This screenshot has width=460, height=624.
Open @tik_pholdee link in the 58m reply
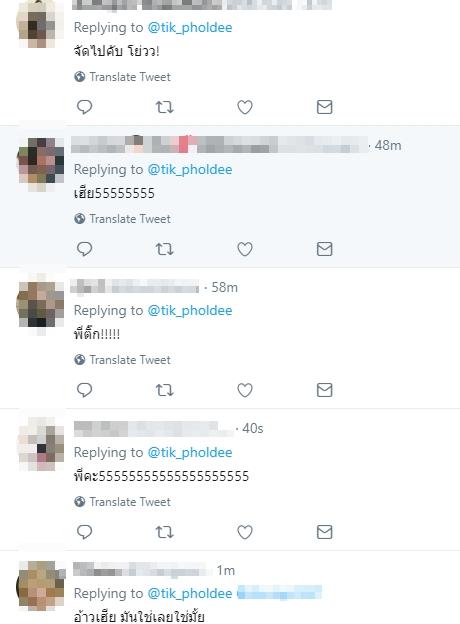tap(190, 310)
